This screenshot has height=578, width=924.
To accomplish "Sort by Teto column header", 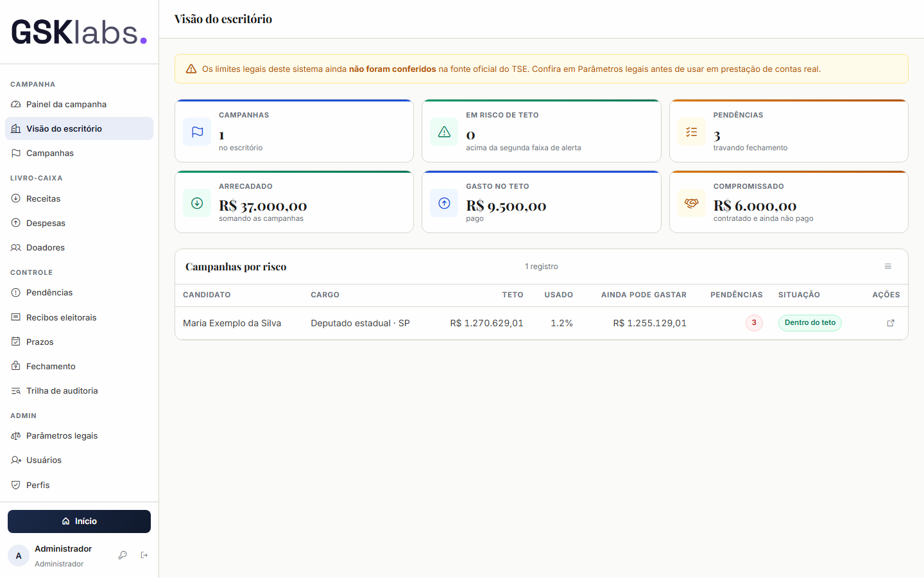I will (x=513, y=295).
